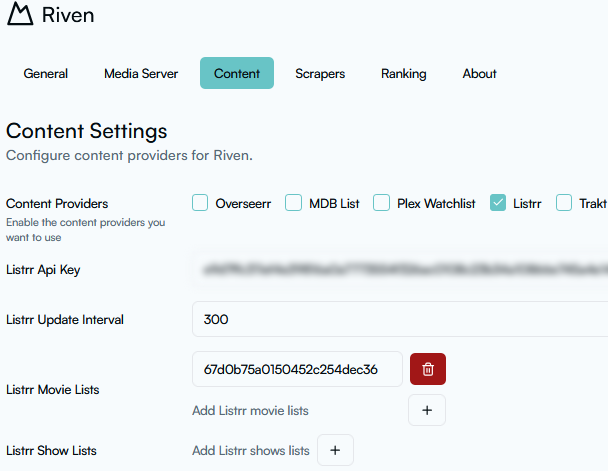Open the Ranking tab
The width and height of the screenshot is (608, 471).
pyautogui.click(x=403, y=73)
